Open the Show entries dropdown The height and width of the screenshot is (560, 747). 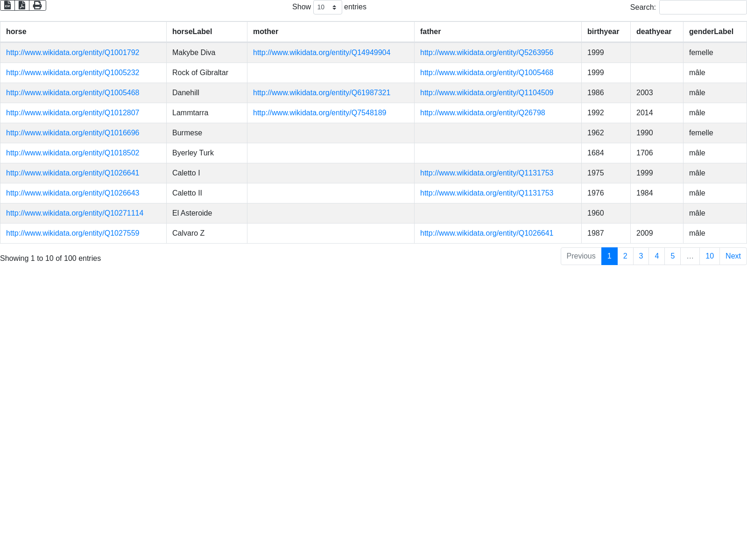point(327,7)
